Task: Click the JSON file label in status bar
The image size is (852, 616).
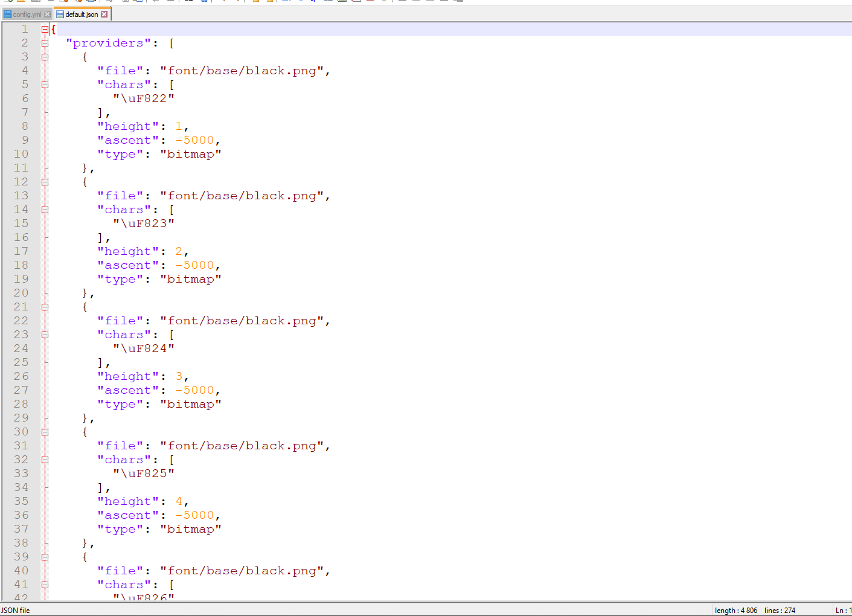Action: click(x=16, y=610)
